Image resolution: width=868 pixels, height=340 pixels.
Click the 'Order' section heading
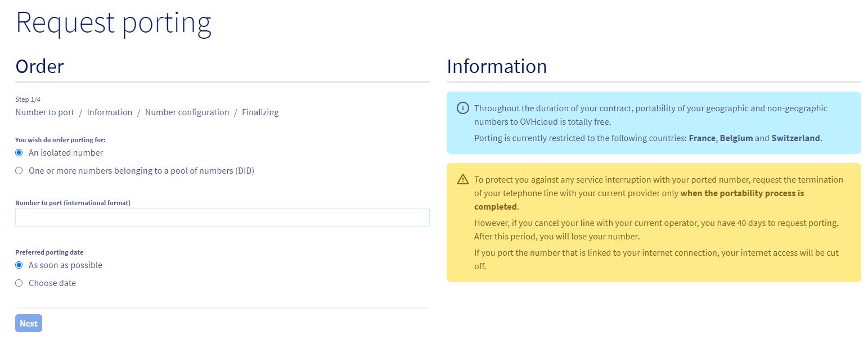(x=39, y=66)
